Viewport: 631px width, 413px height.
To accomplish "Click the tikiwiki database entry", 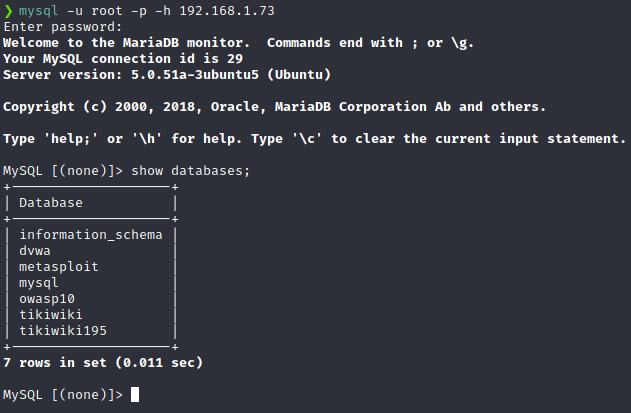I will (51, 315).
